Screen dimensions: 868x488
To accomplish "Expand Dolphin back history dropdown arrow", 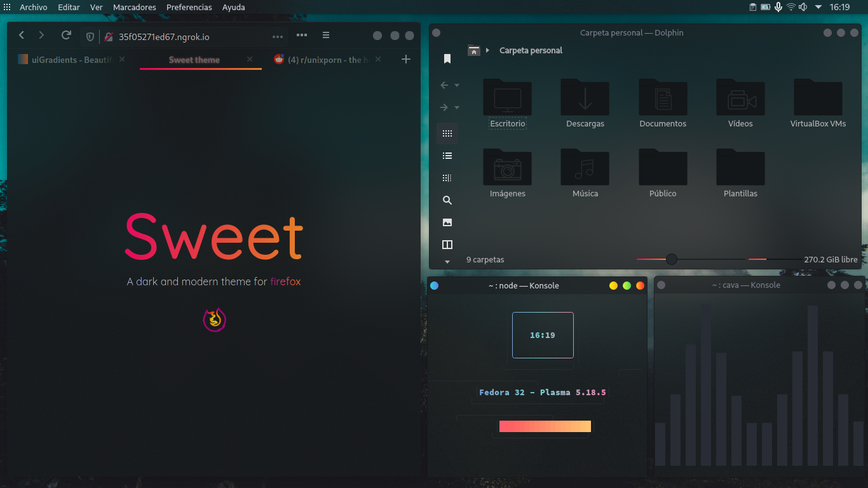I will [x=456, y=85].
